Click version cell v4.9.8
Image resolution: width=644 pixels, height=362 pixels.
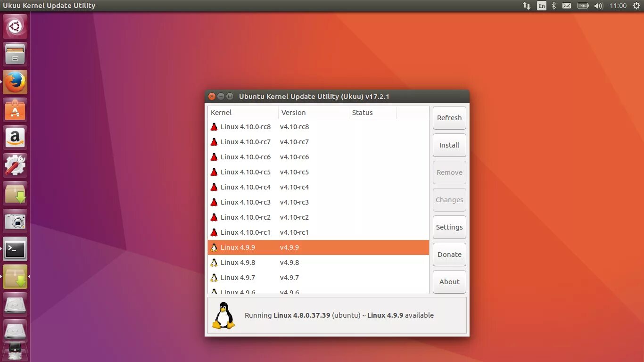[x=289, y=263]
